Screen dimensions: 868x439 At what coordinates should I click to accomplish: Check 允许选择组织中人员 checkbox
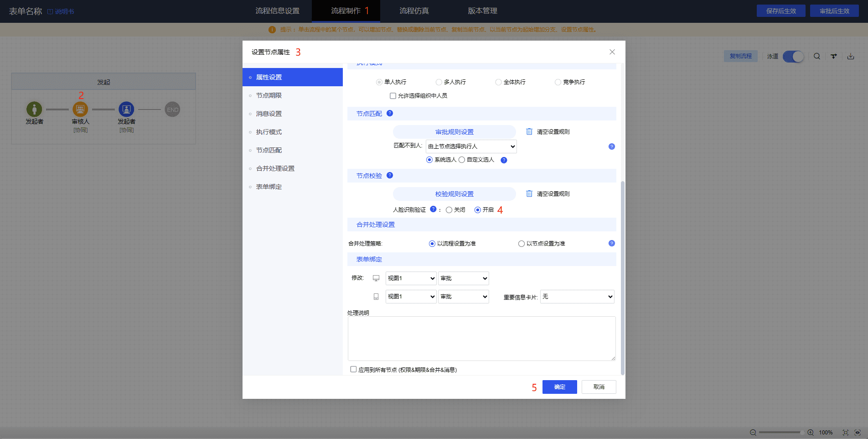393,96
